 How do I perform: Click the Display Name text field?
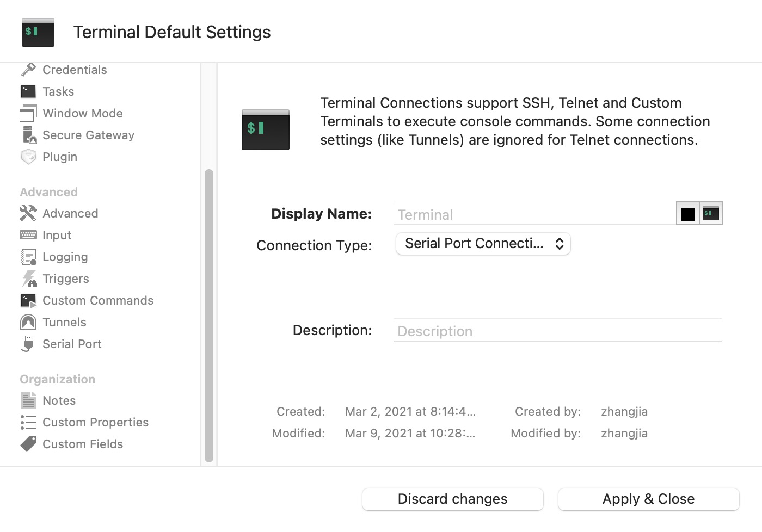point(533,214)
